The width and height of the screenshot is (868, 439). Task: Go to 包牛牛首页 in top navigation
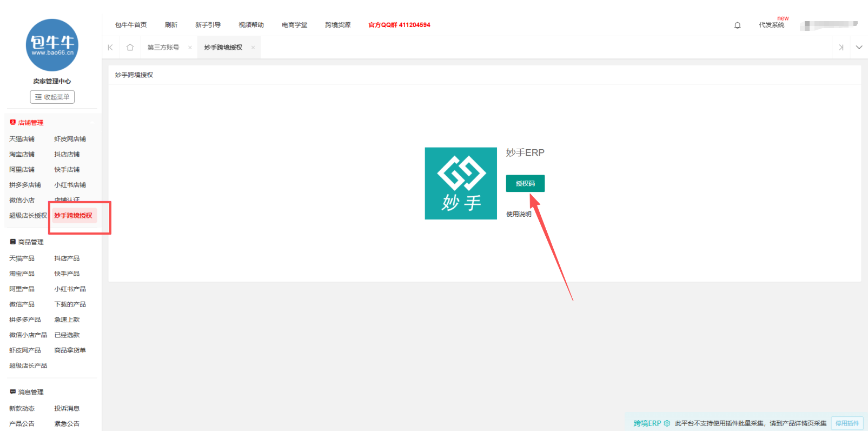[131, 25]
